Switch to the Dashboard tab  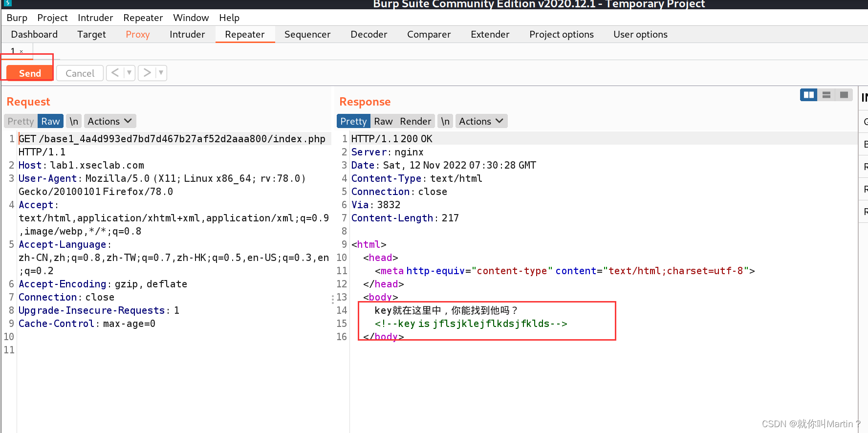click(x=34, y=34)
